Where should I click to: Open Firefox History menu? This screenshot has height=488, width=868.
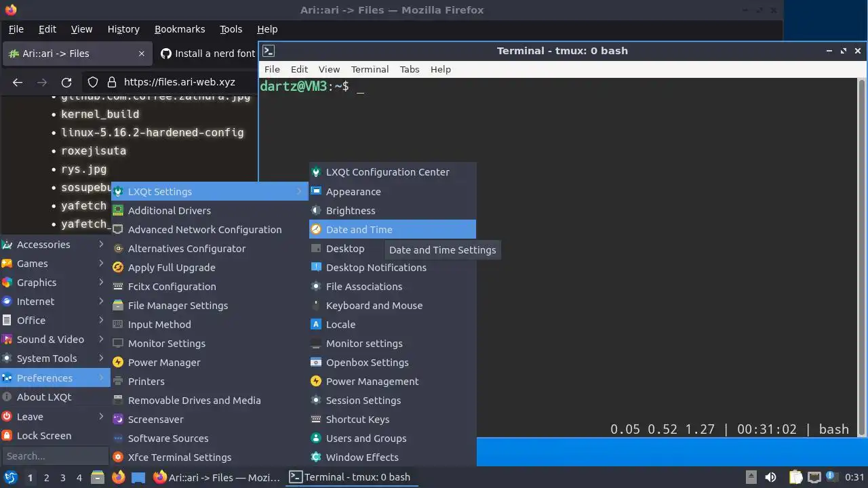(123, 29)
